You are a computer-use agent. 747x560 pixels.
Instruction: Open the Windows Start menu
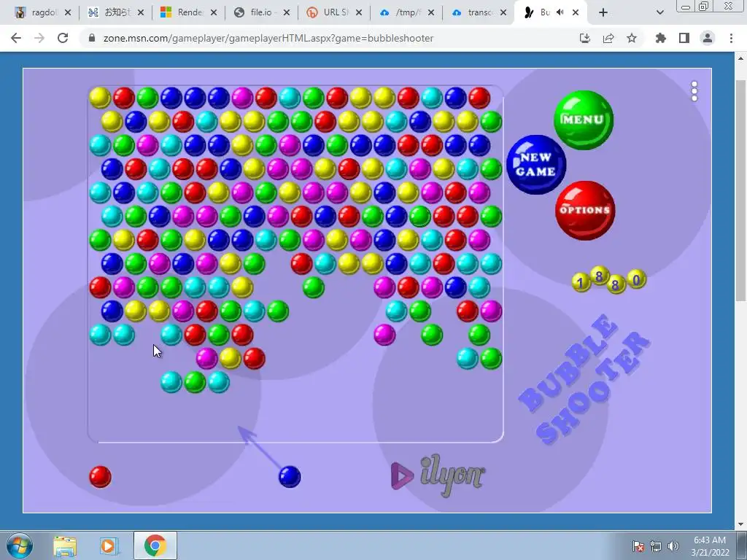(20, 545)
